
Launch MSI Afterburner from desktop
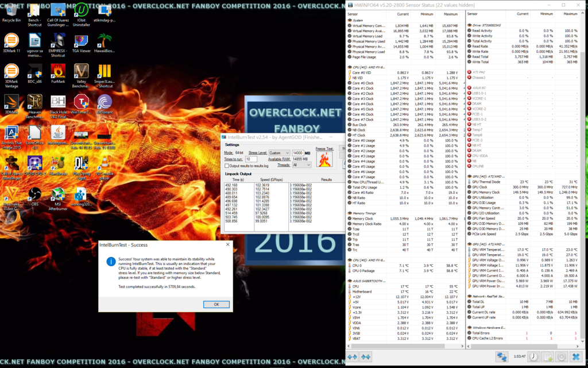coord(58,200)
